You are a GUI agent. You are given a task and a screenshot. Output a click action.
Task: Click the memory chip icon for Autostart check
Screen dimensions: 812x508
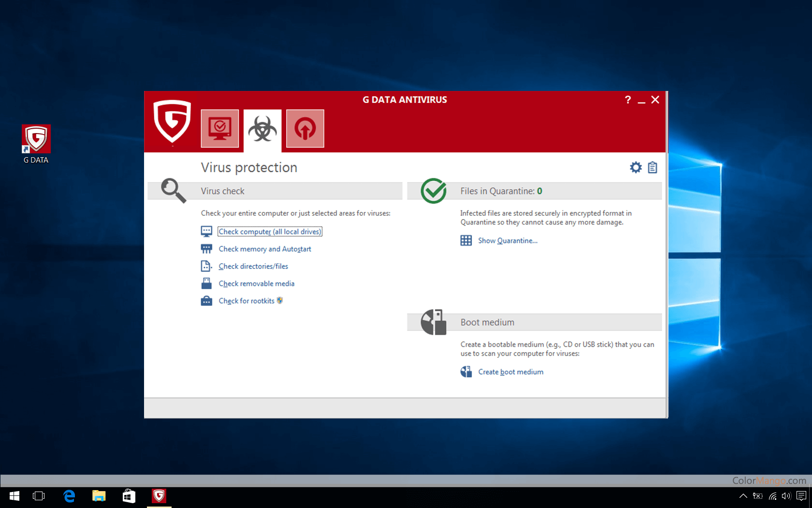coord(206,249)
